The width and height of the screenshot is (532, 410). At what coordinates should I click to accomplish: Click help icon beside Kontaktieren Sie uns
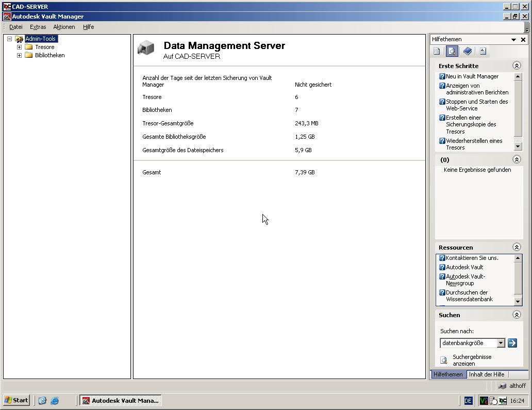pos(442,258)
